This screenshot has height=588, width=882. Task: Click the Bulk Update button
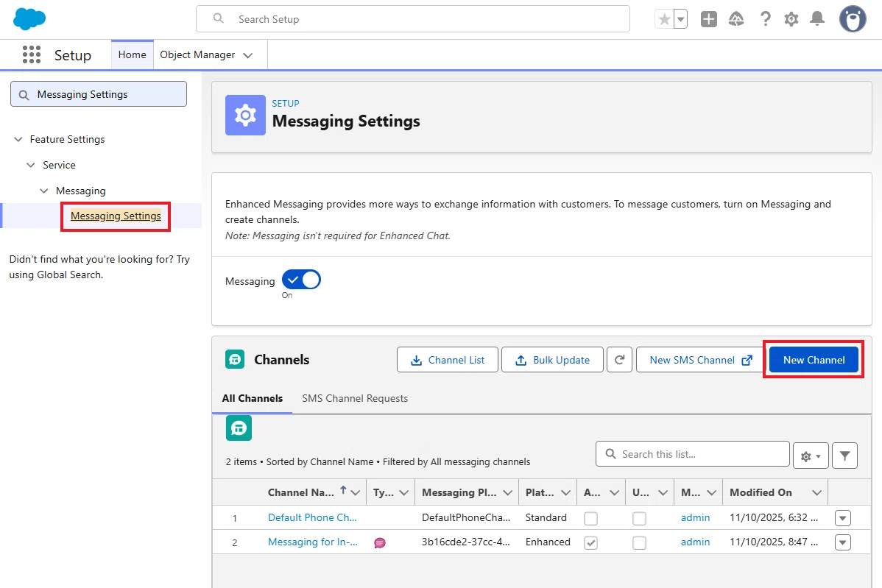point(552,360)
